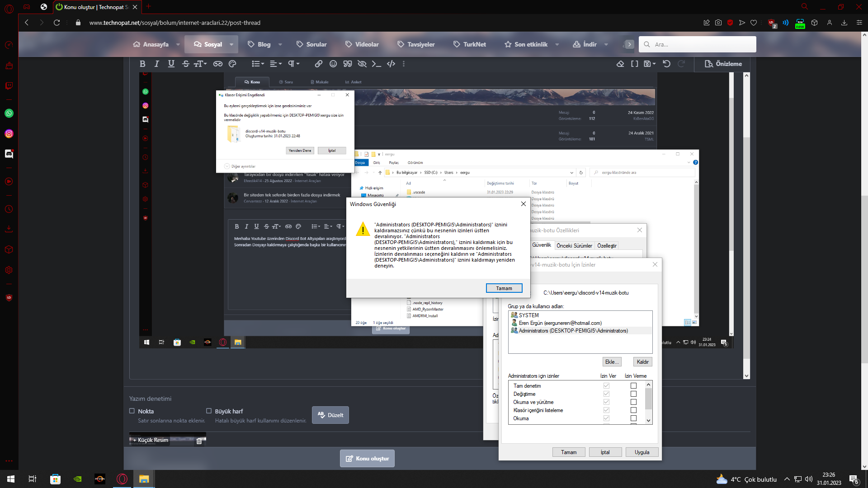Screen dimensions: 868x488
Task: Delete thumbnail with trash icon
Action: coord(199,441)
